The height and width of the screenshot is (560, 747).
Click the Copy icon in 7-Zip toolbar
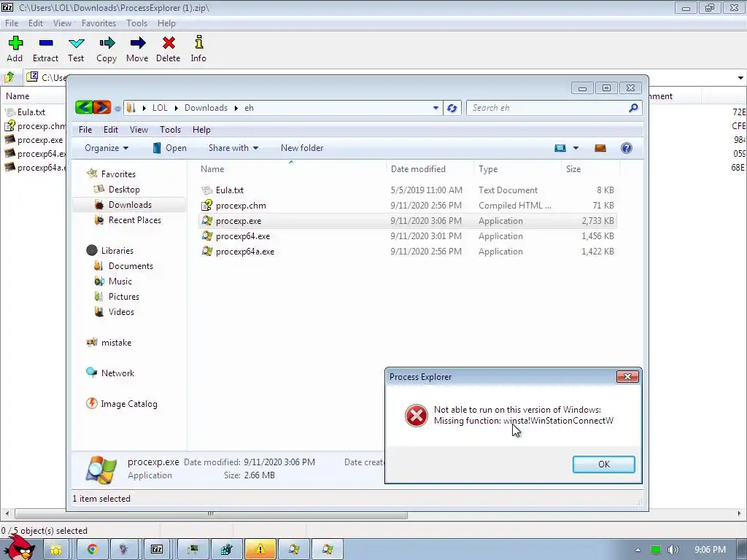coord(107,43)
